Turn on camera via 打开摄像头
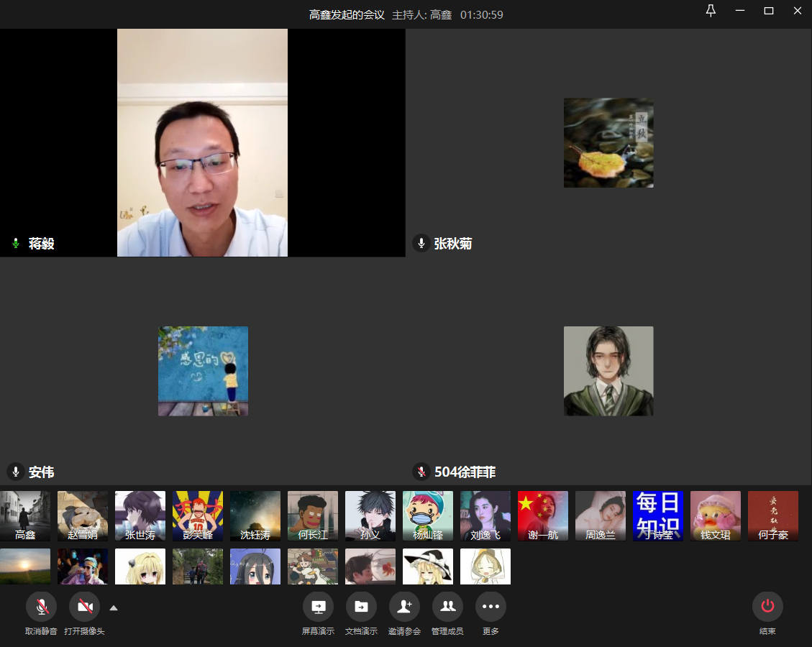 tap(84, 607)
